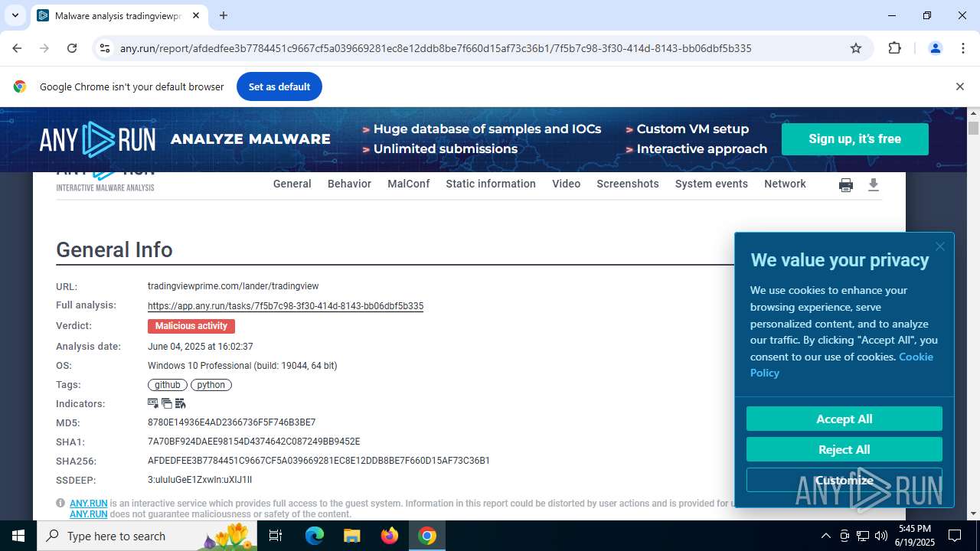Click the download report icon
The height and width of the screenshot is (551, 980).
click(874, 184)
